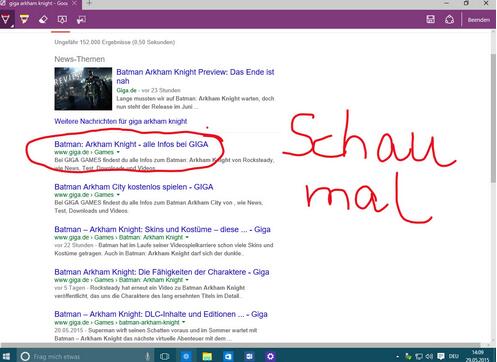This screenshot has height=362, width=497.
Task: Open link 'Weitere Nachrichten für giga arkham knight'
Action: 121,121
